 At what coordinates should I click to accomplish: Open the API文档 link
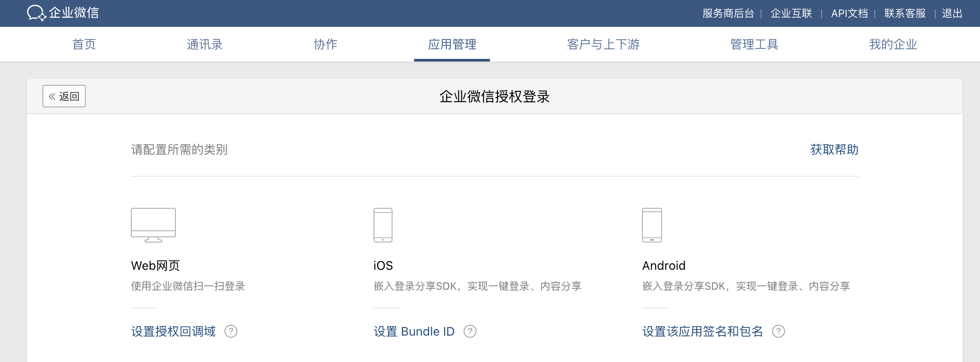click(848, 13)
